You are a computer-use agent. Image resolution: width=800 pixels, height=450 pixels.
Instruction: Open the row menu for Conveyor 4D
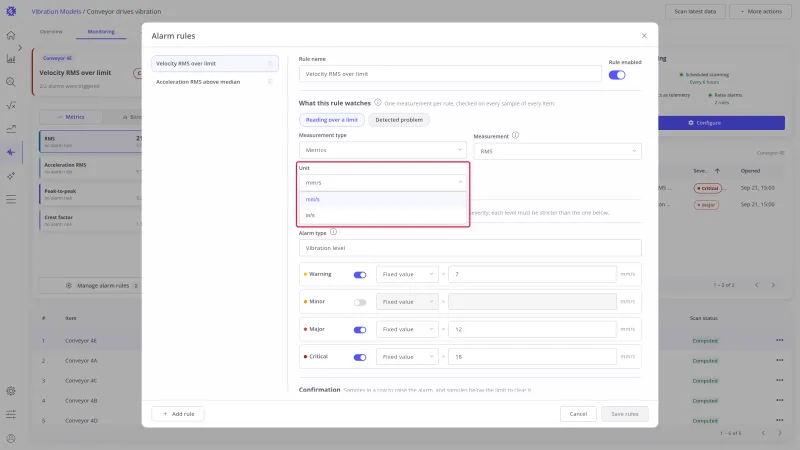tap(780, 420)
